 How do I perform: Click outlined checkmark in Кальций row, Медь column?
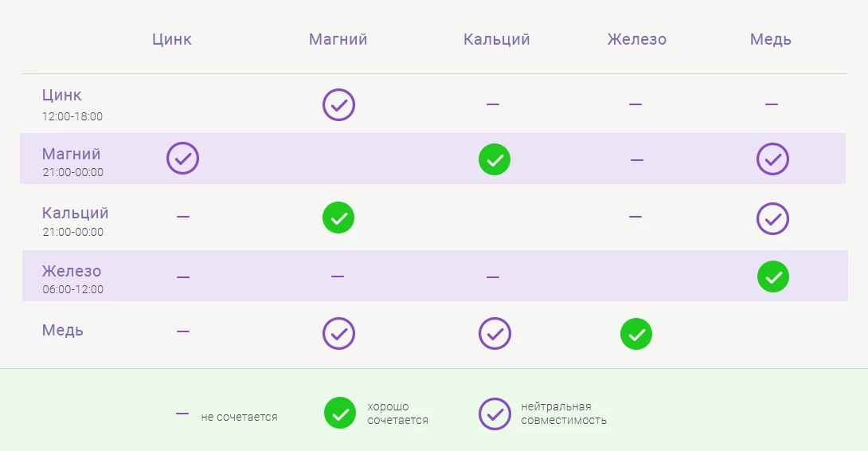(772, 219)
